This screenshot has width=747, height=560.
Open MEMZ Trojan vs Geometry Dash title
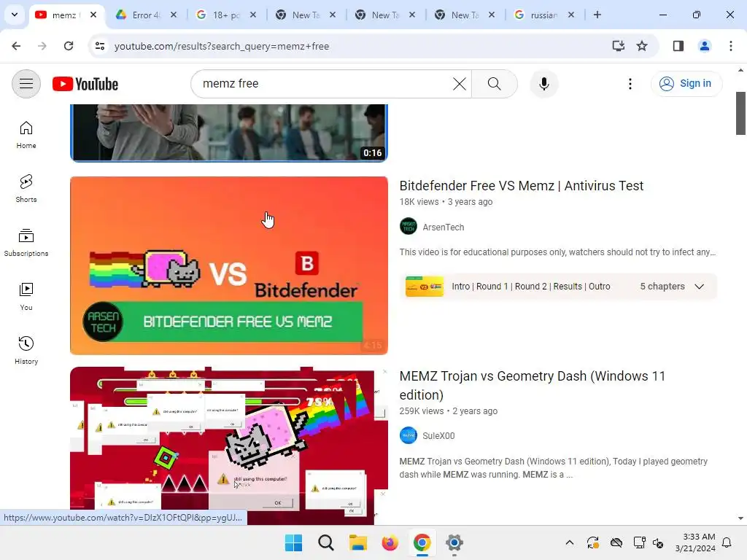point(532,385)
